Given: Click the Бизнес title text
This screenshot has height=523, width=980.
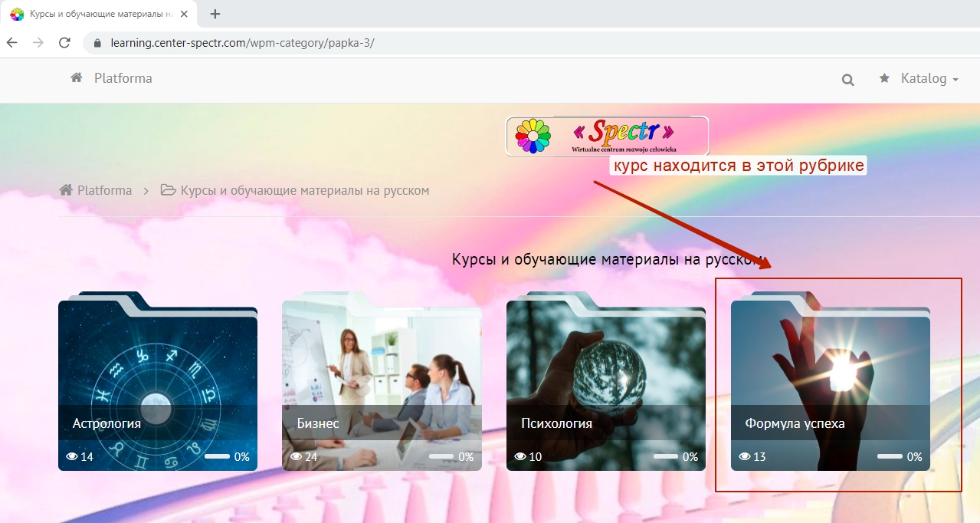Looking at the screenshot, I should [317, 423].
